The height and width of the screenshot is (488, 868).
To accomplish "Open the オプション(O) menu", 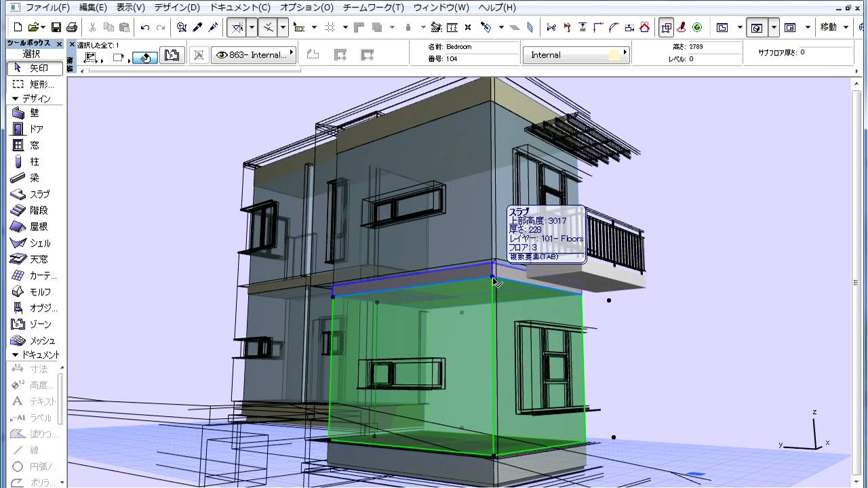I will tap(307, 7).
